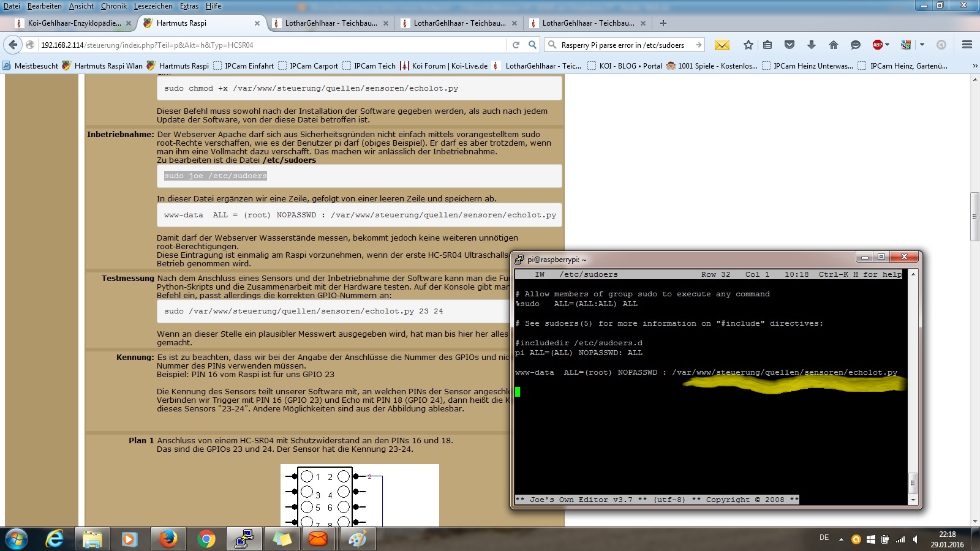The width and height of the screenshot is (980, 551).
Task: Click the Pocket save icon
Action: [x=790, y=45]
